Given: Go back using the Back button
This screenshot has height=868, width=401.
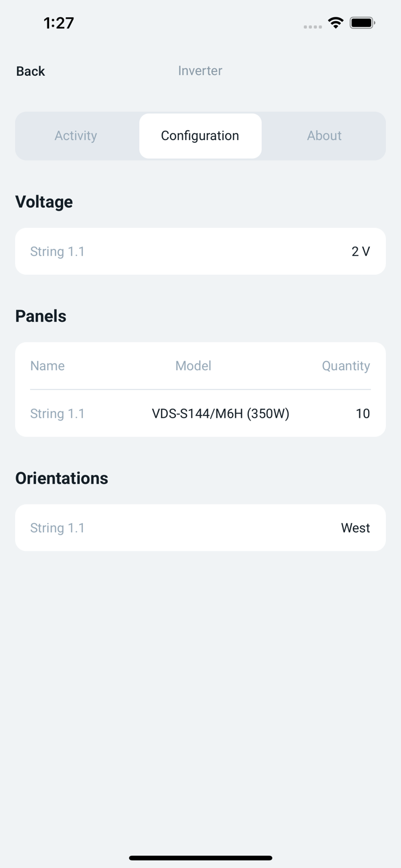Looking at the screenshot, I should [x=31, y=71].
